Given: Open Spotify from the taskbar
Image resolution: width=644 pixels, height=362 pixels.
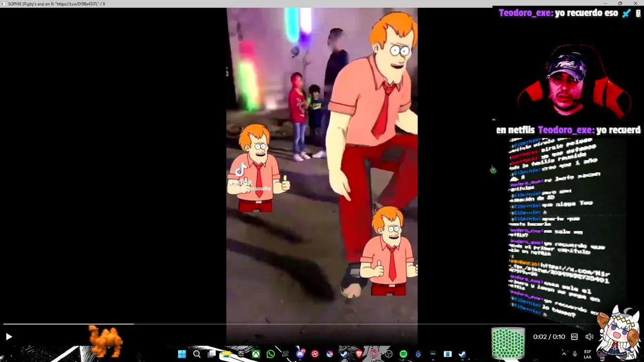Looking at the screenshot, I should point(404,354).
